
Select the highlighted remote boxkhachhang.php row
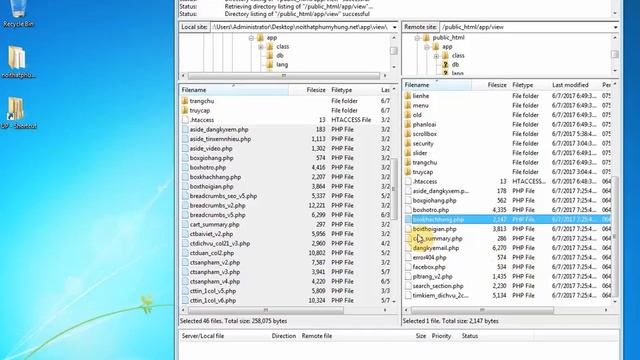(507, 220)
